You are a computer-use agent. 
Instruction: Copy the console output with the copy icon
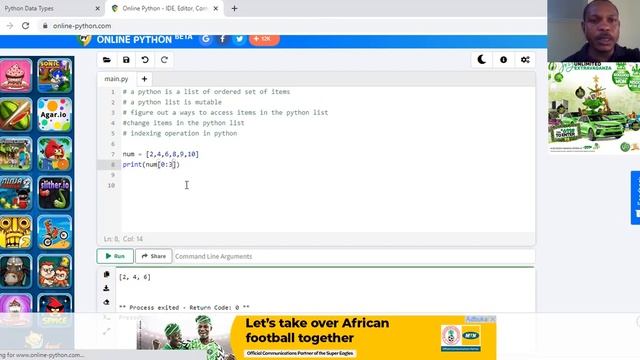coord(107,274)
